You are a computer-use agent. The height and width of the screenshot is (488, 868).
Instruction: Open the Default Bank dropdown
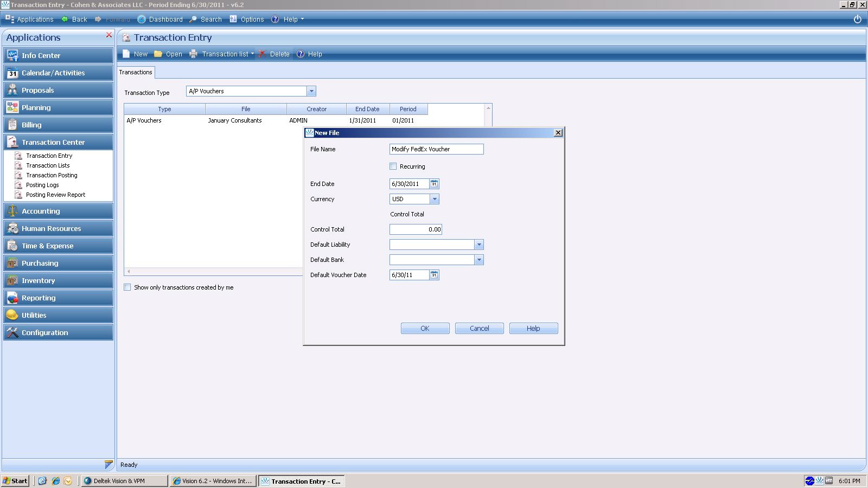[x=479, y=260]
